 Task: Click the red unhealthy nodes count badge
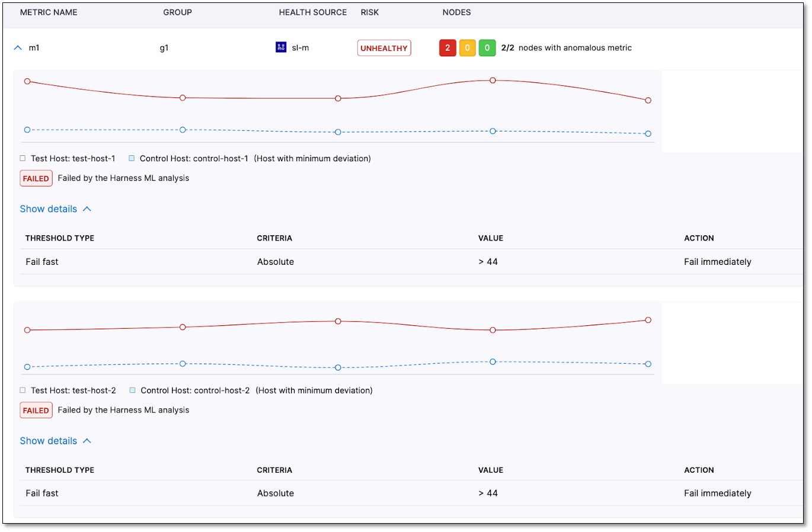pyautogui.click(x=447, y=48)
